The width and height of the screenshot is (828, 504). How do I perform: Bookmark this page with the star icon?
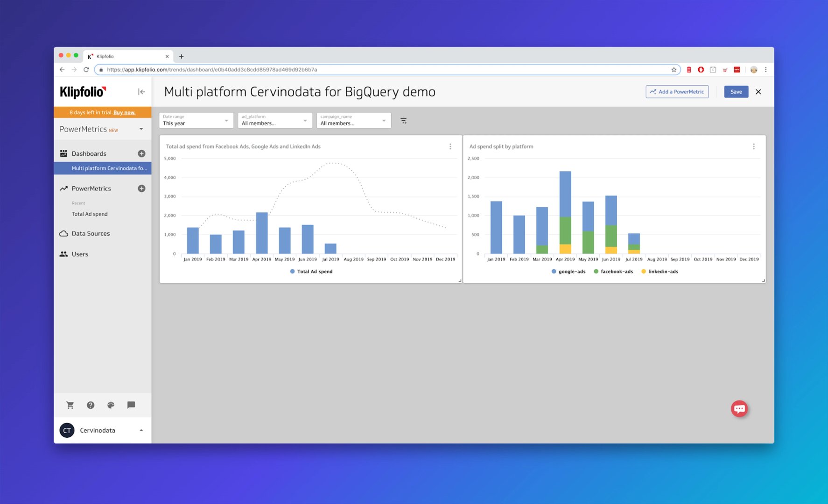[x=674, y=70]
